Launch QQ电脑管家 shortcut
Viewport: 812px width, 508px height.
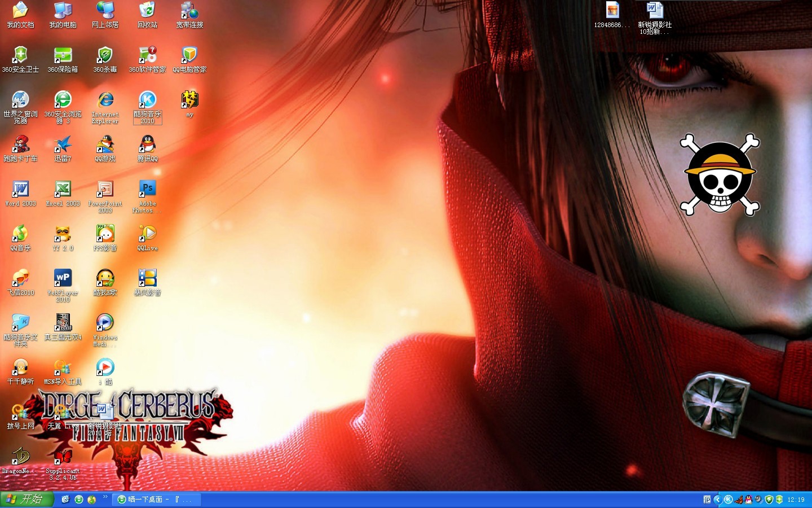coord(189,59)
